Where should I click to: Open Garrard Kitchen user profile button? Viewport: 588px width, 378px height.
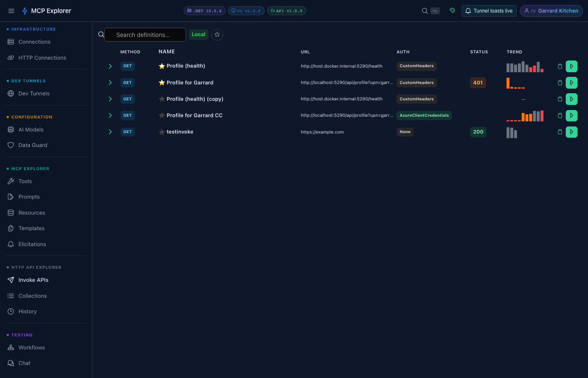(x=551, y=11)
